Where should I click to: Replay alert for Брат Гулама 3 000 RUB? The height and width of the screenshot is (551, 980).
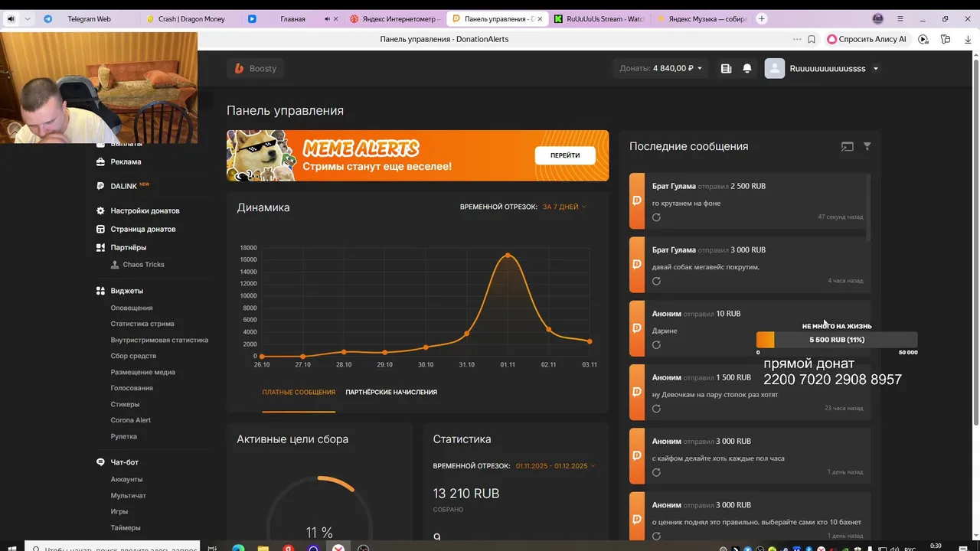(656, 281)
